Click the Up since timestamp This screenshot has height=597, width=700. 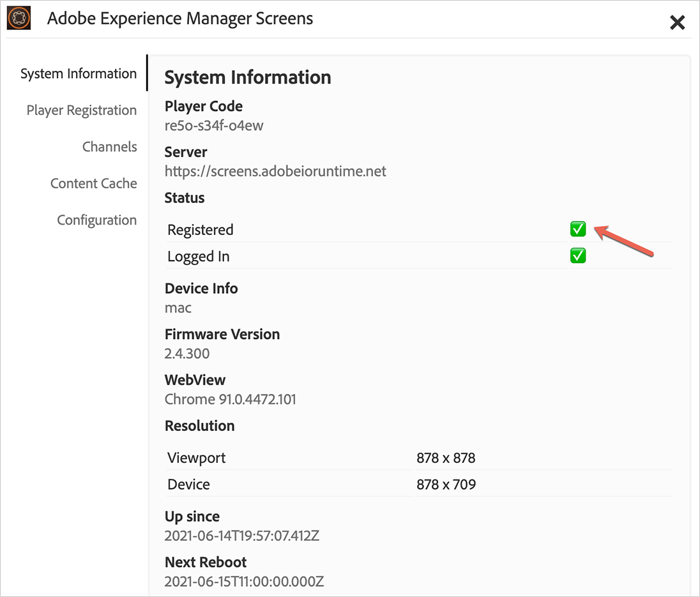[241, 536]
